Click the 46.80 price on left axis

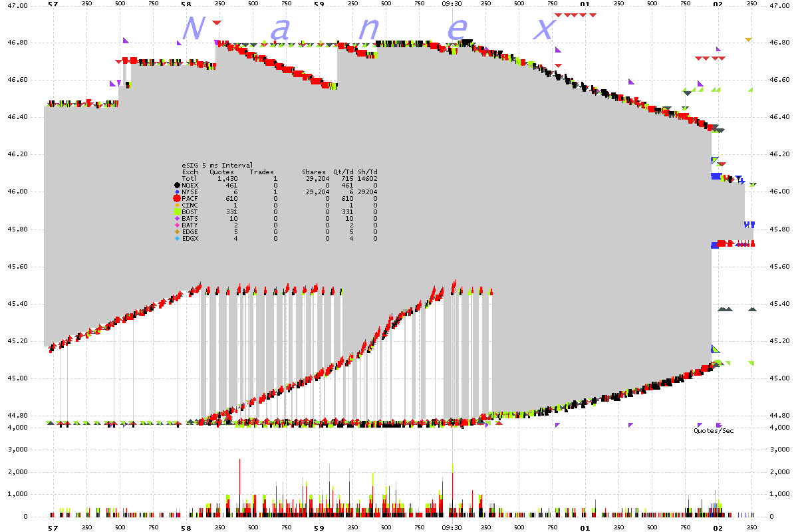tap(17, 43)
